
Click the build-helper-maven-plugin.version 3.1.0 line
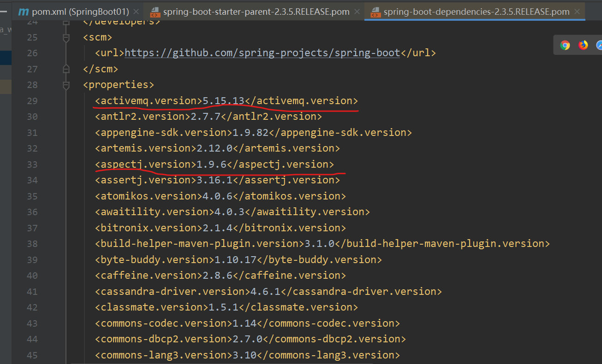pos(322,243)
